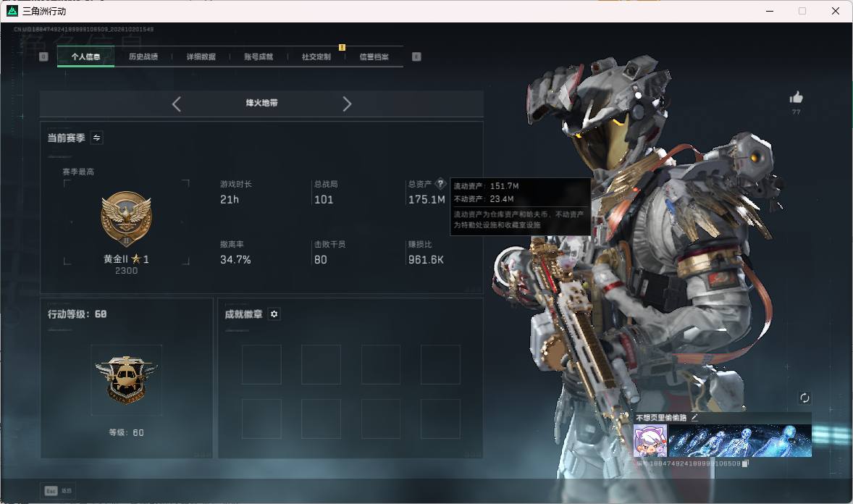Click the like count 77
This screenshot has height=504, width=853.
pyautogui.click(x=797, y=112)
